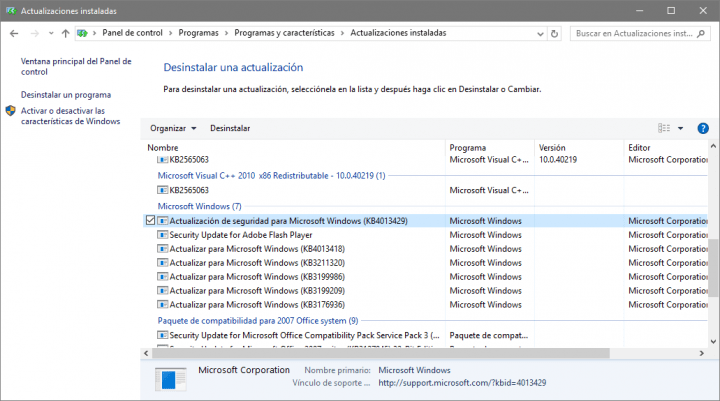This screenshot has height=401, width=720.
Task: Expand chevron after Panel de control
Action: (170, 33)
